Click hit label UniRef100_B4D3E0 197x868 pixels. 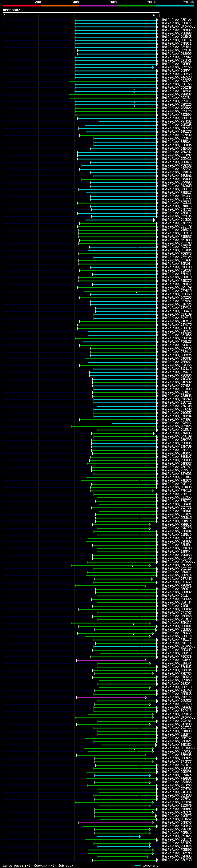click(177, 745)
